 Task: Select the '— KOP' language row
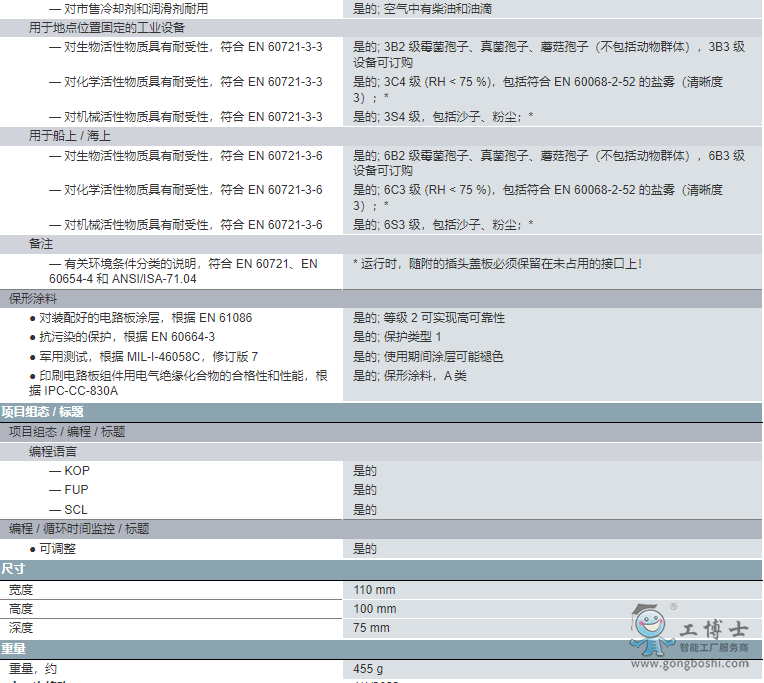tap(69, 471)
